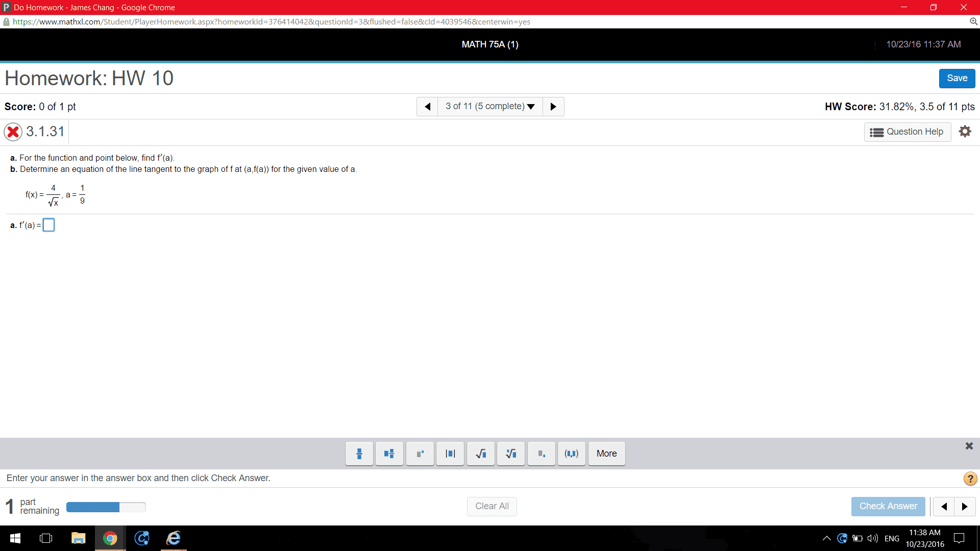Click Check Answer button
The width and height of the screenshot is (980, 551).
coord(888,506)
